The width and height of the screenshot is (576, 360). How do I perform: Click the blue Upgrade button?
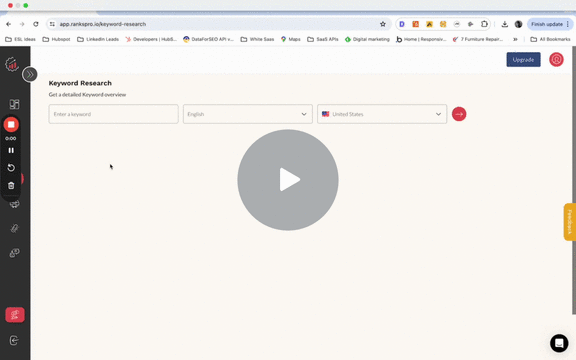click(523, 60)
